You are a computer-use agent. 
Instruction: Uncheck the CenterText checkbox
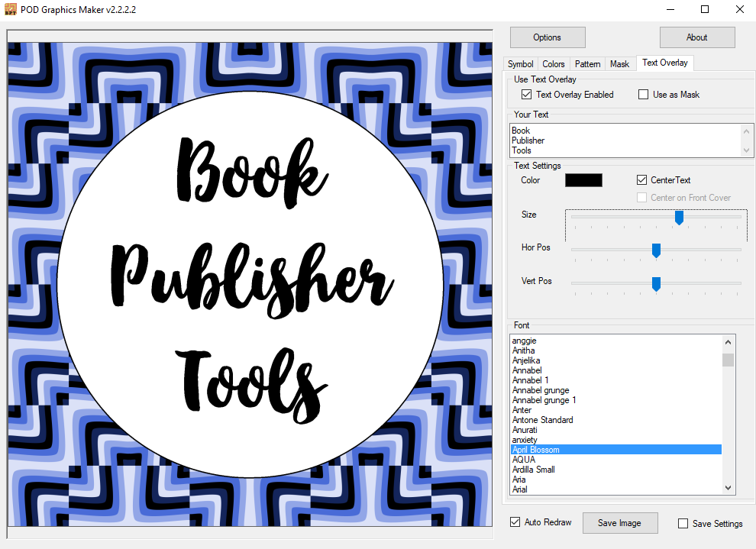click(x=641, y=179)
